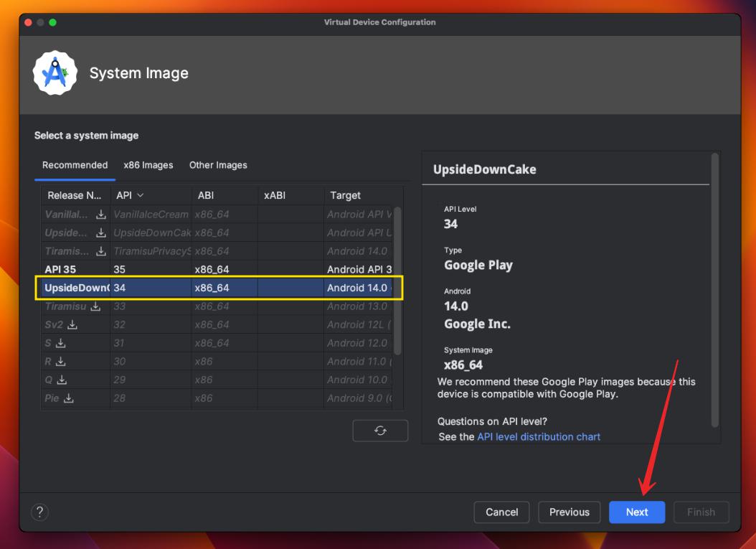Click the Release Name column header
Screen dimensions: 756x549
point(75,195)
